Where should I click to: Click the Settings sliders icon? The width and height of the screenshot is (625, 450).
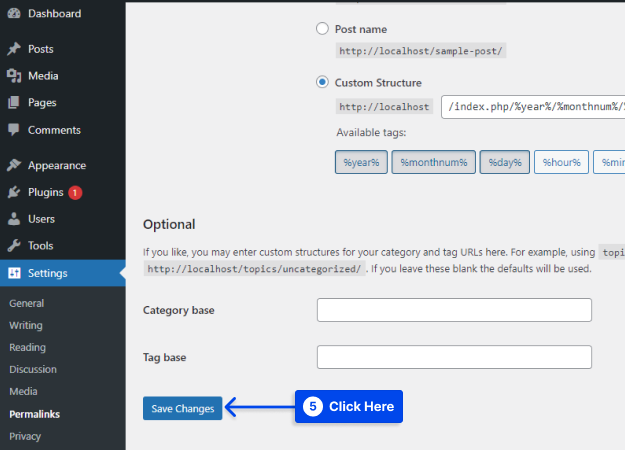14,273
